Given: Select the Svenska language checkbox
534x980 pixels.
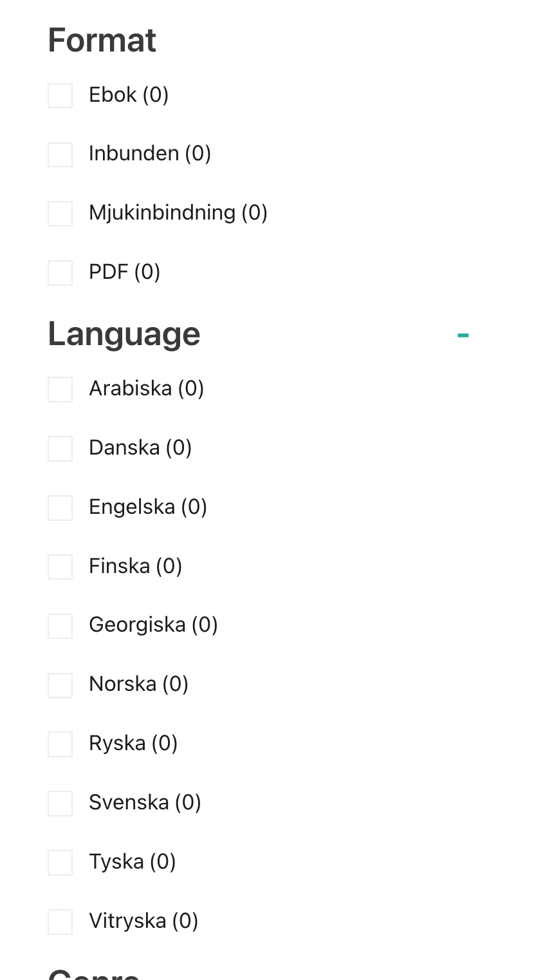Looking at the screenshot, I should pyautogui.click(x=60, y=804).
